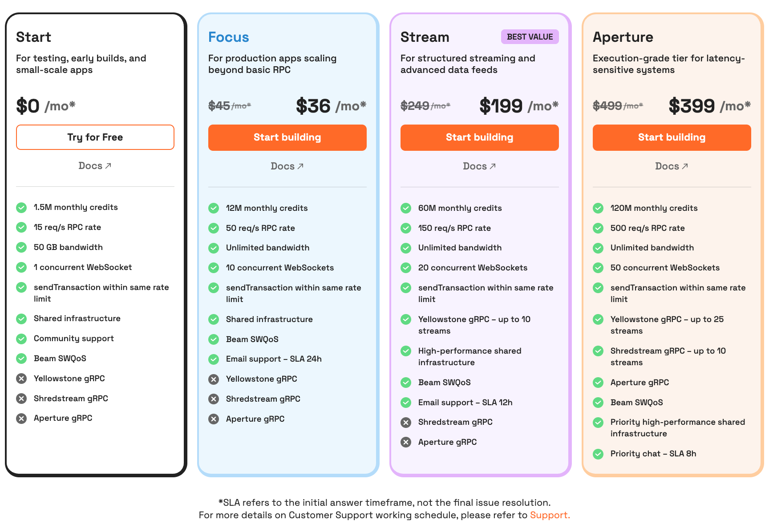Open Docs link in Aperture plan
The height and width of the screenshot is (532, 769).
tap(672, 166)
